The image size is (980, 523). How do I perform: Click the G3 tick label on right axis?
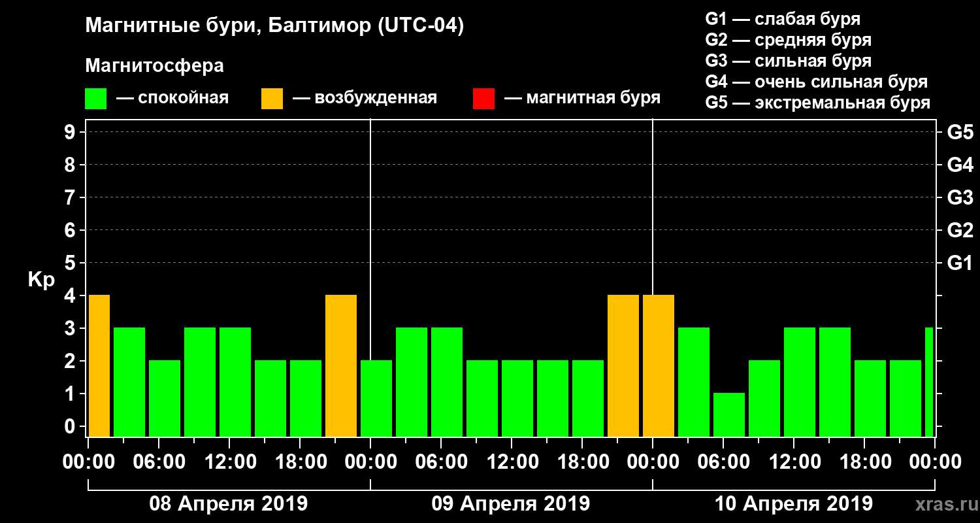[960, 198]
